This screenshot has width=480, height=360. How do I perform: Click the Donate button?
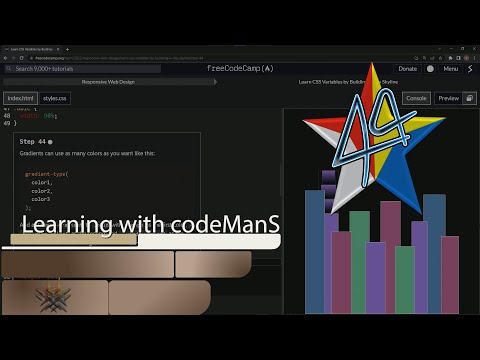click(408, 69)
